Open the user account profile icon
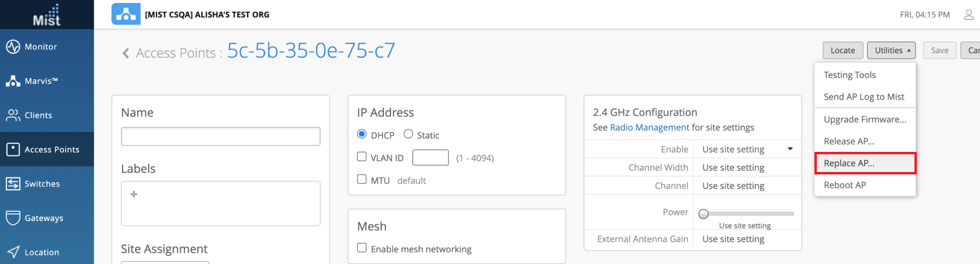The height and width of the screenshot is (264, 980). pos(969,15)
